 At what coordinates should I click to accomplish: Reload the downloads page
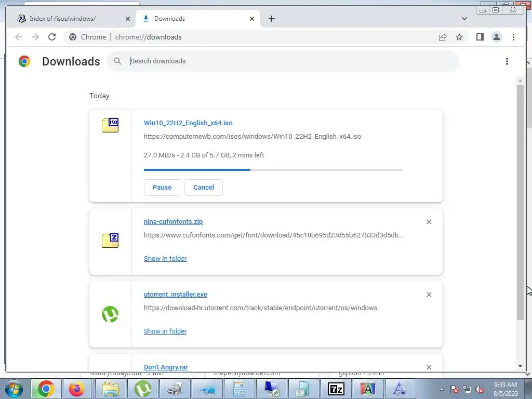tap(52, 37)
